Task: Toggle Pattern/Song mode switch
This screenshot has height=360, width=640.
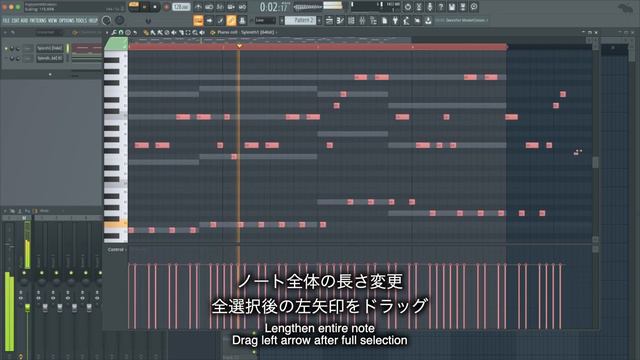Action: 134,7
